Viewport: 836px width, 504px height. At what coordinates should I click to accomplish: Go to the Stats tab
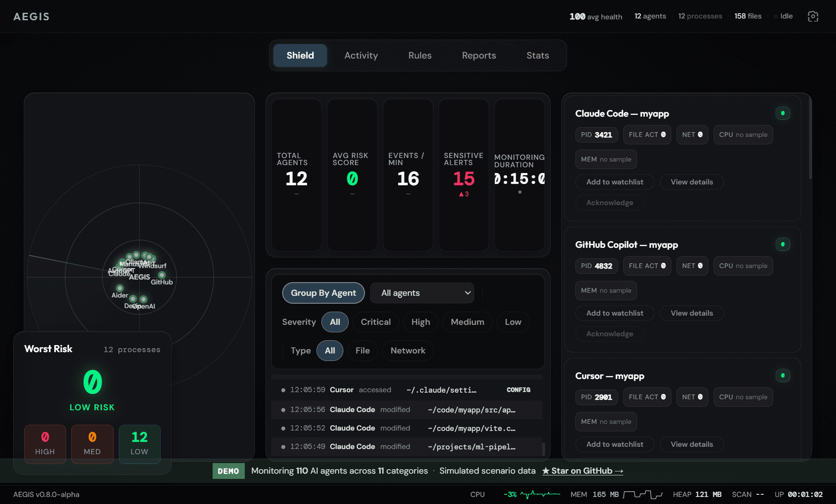tap(538, 55)
